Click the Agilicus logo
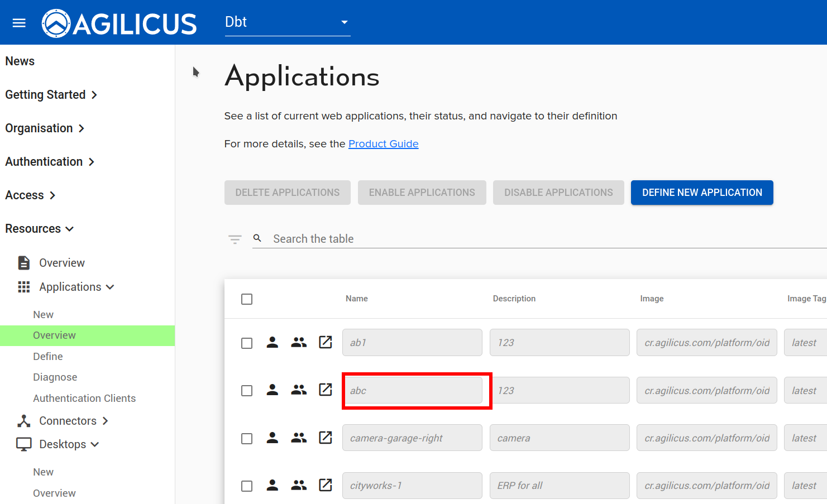827x504 pixels. pyautogui.click(x=119, y=23)
